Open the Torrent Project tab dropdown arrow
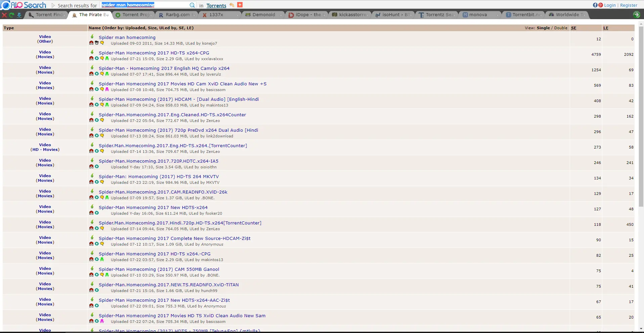Screen dimensions: 644x333 pos(151,15)
